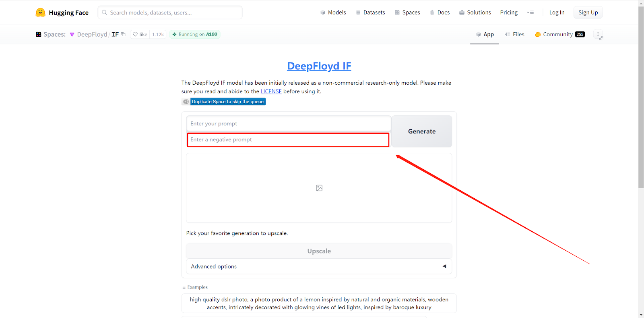The width and height of the screenshot is (644, 318).
Task: Focus the Enter your prompt field
Action: click(289, 123)
